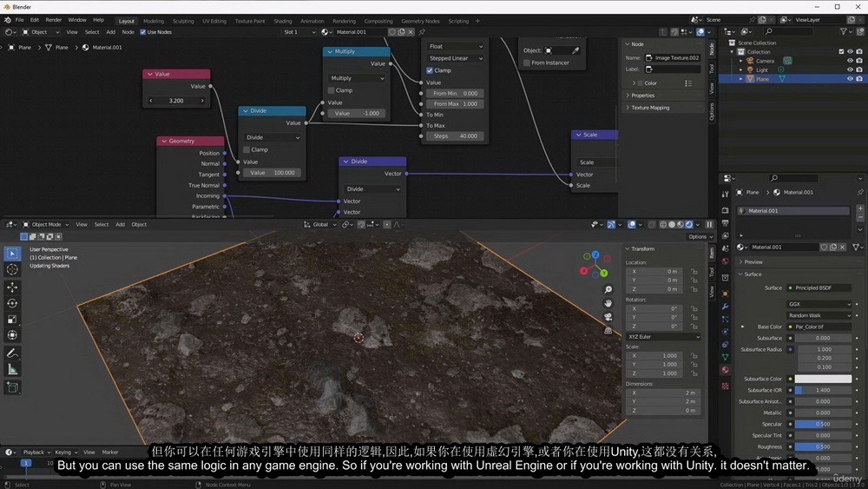Activate the Cursor tool
The width and height of the screenshot is (868, 489).
12,270
